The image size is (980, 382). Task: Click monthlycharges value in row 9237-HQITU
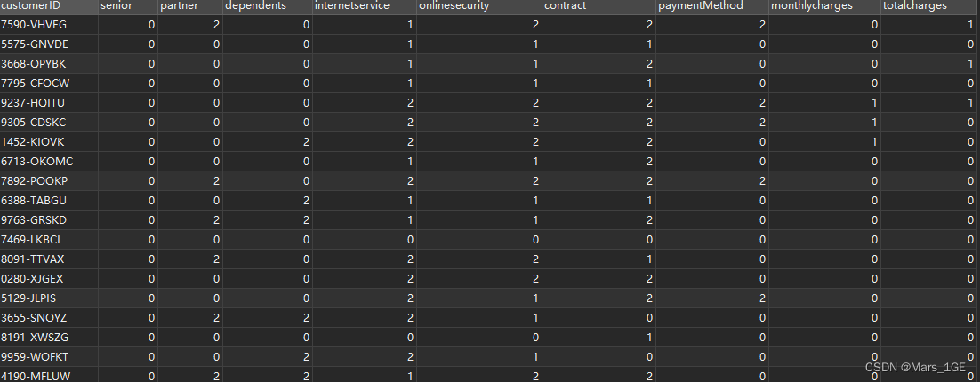click(x=824, y=103)
